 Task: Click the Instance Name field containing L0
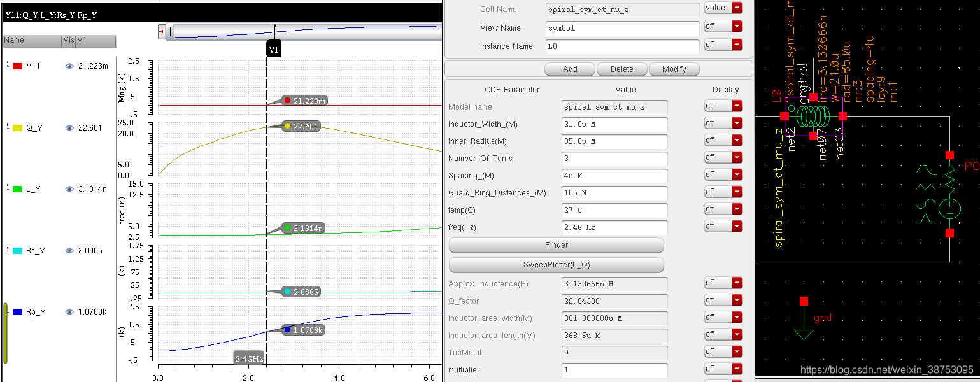(623, 46)
